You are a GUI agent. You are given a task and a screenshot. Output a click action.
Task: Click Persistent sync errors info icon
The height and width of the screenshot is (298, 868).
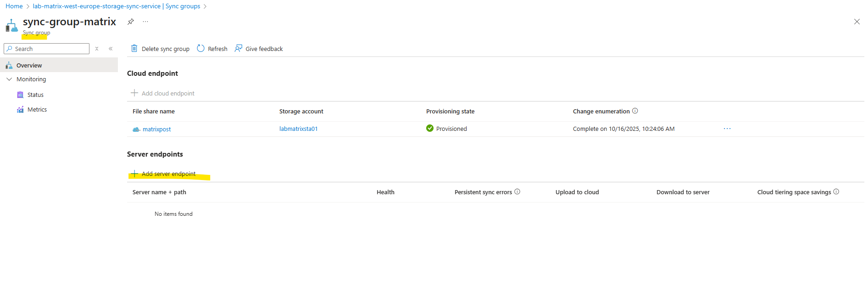coord(517,192)
